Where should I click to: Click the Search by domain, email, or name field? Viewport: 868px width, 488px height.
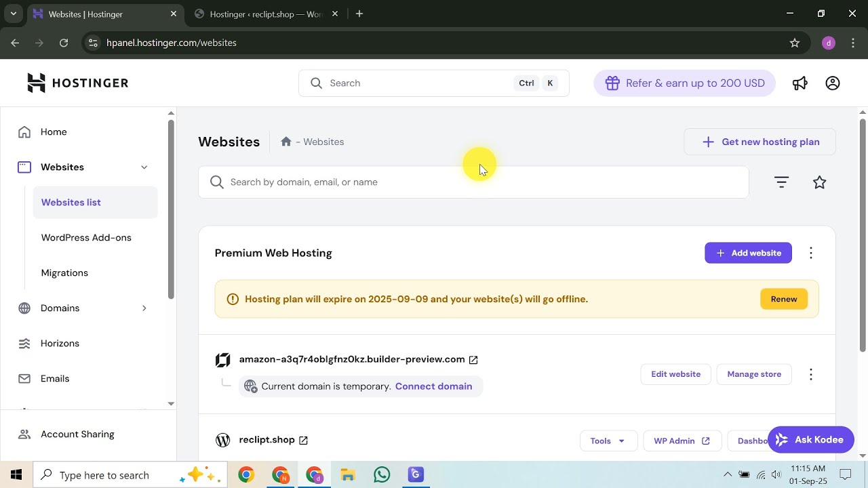(x=473, y=182)
